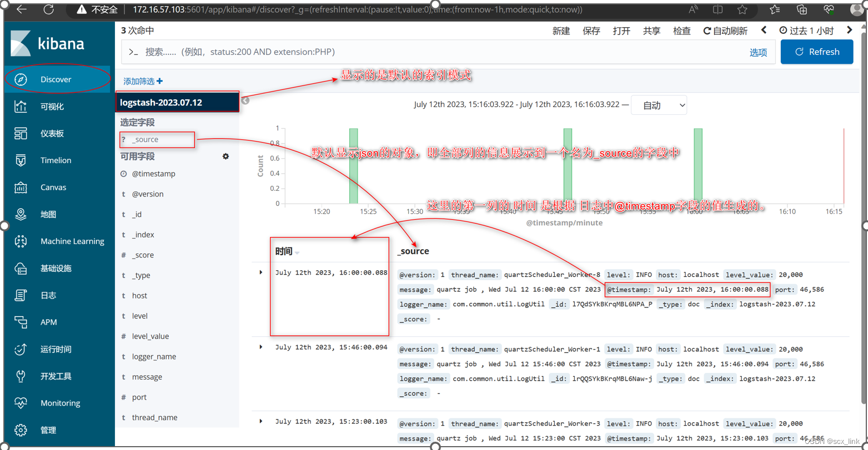Click the browser split screen icon
Viewport: 868px width, 450px height.
point(718,9)
